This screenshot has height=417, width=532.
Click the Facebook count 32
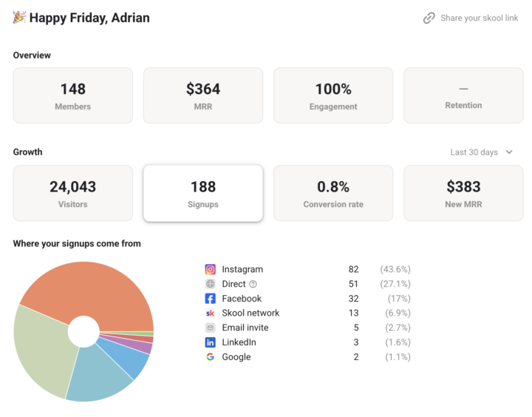click(353, 299)
